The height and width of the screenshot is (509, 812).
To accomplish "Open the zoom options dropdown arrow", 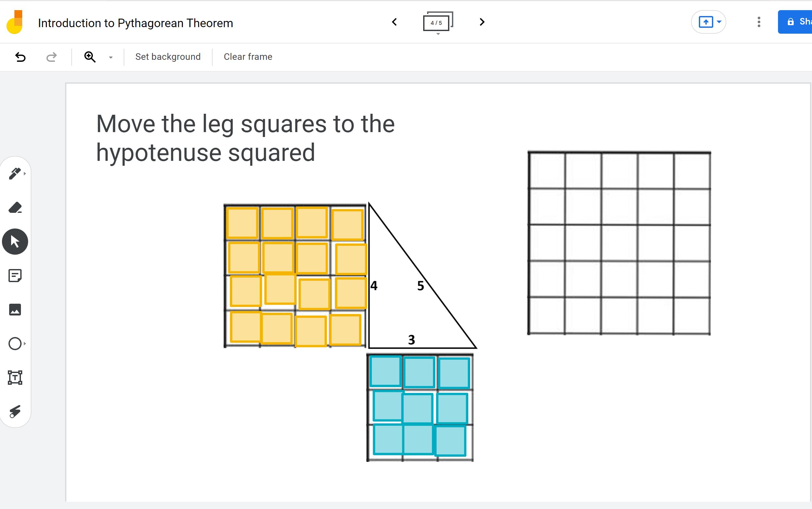I will pos(110,57).
